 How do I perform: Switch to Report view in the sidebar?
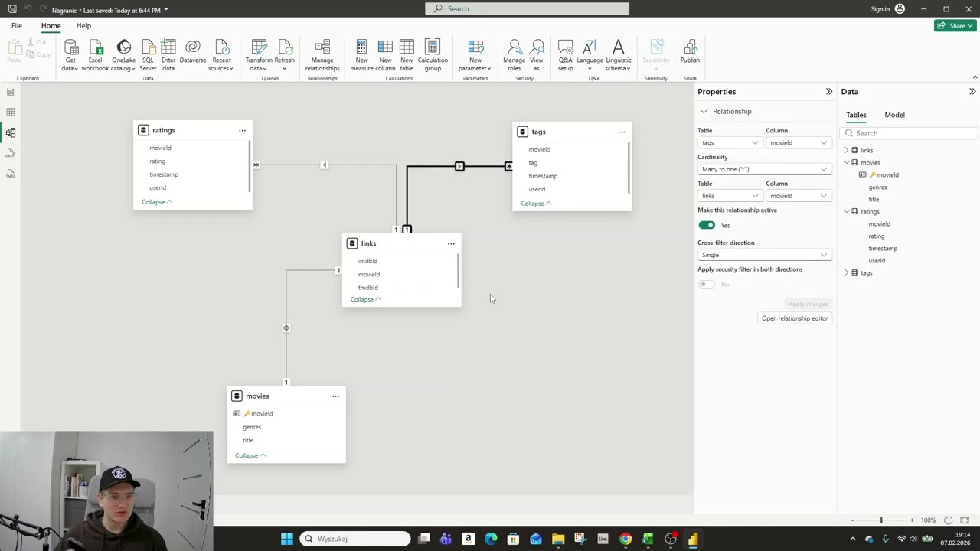click(11, 92)
